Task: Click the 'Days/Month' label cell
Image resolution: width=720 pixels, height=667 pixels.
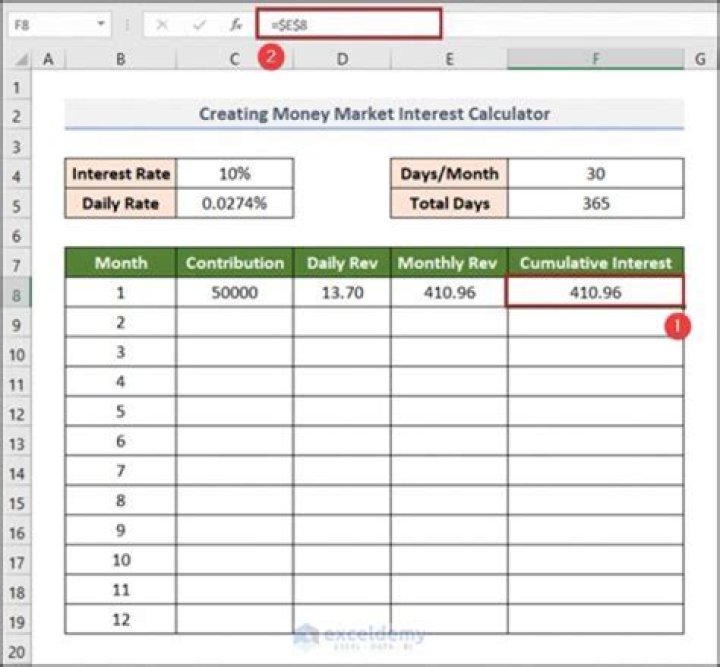Action: click(x=449, y=174)
